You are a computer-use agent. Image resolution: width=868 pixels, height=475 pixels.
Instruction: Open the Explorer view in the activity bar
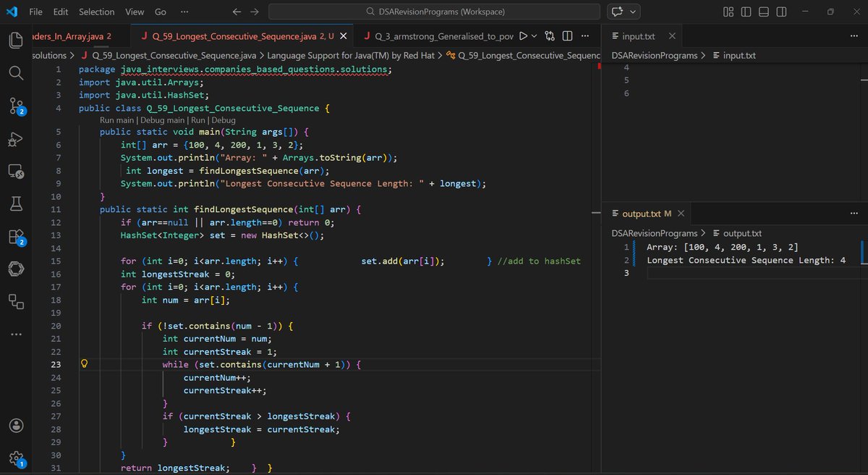[16, 40]
